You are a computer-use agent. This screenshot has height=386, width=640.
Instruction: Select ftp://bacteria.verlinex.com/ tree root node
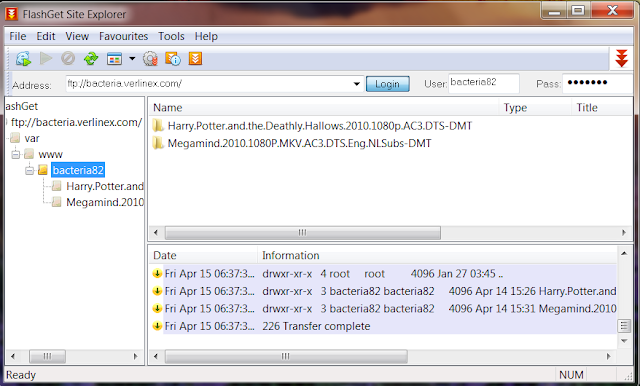pyautogui.click(x=76, y=122)
